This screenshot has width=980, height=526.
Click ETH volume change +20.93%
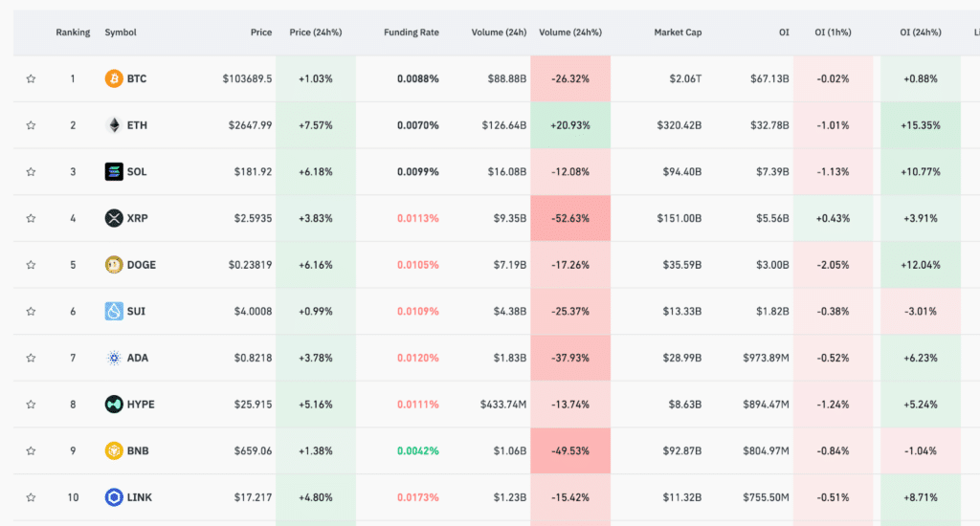[x=570, y=125]
